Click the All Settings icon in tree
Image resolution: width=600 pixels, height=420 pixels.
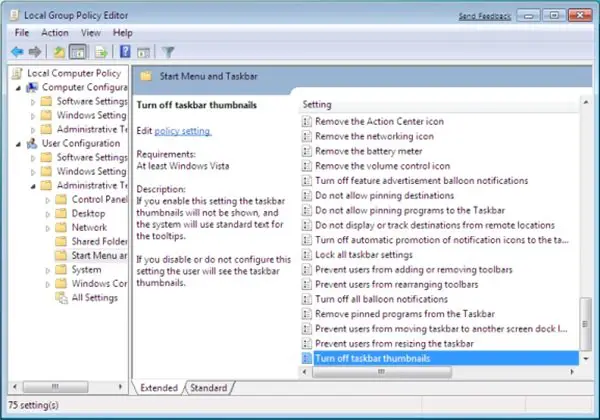click(61, 298)
